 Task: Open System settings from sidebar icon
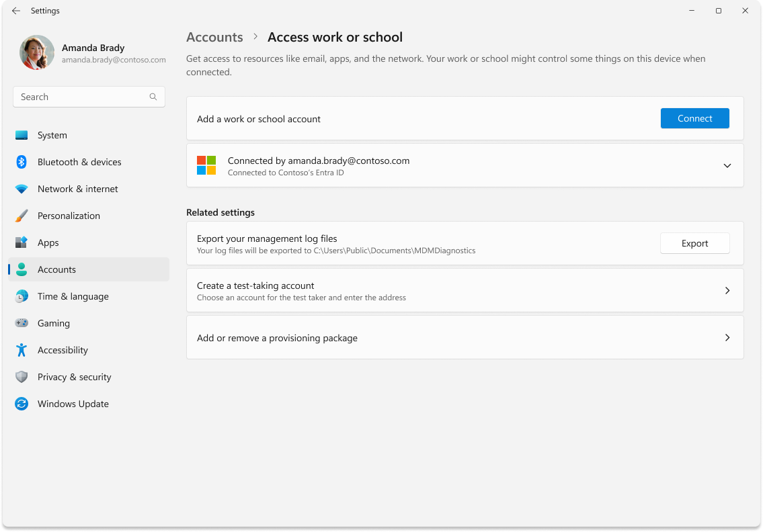click(22, 135)
